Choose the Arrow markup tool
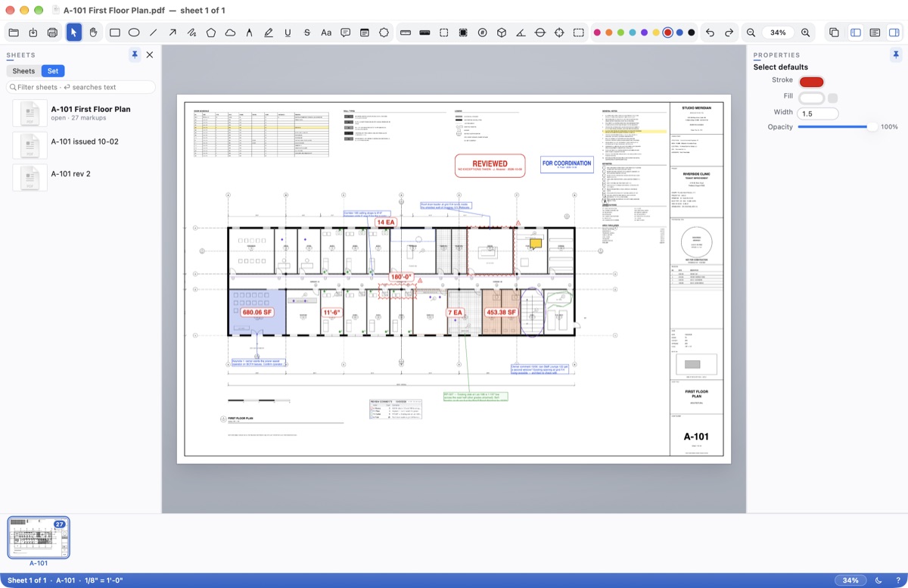This screenshot has width=908, height=588. (173, 33)
